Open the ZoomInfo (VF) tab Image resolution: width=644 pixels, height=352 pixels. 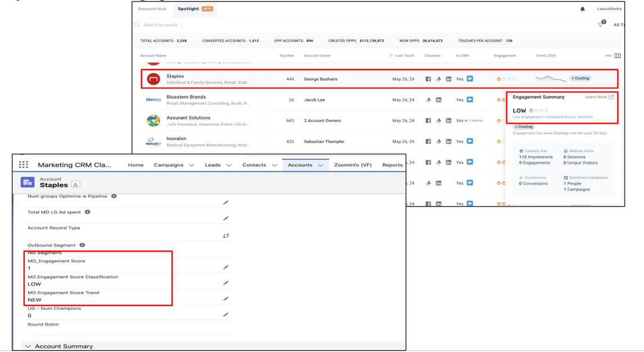(x=352, y=165)
